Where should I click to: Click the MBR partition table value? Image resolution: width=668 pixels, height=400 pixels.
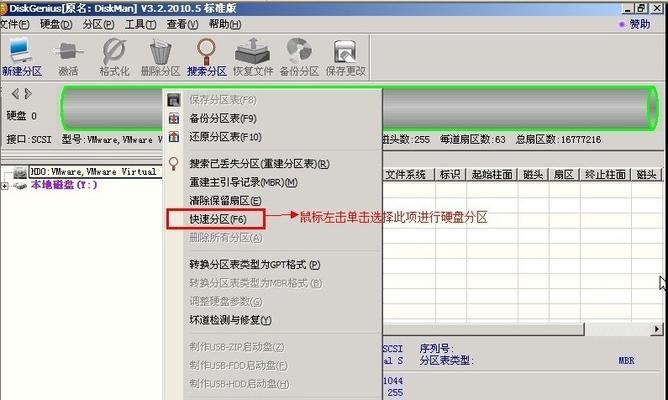point(626,361)
